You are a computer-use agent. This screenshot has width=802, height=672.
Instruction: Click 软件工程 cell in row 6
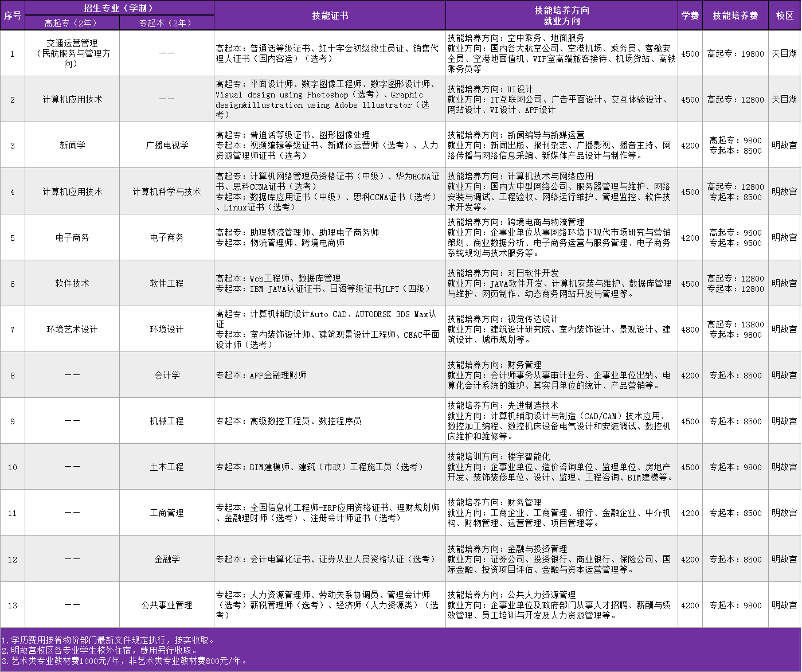click(x=166, y=283)
